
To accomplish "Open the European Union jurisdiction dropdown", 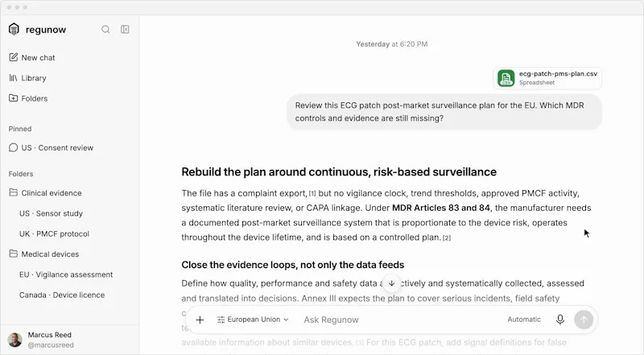I will (253, 320).
